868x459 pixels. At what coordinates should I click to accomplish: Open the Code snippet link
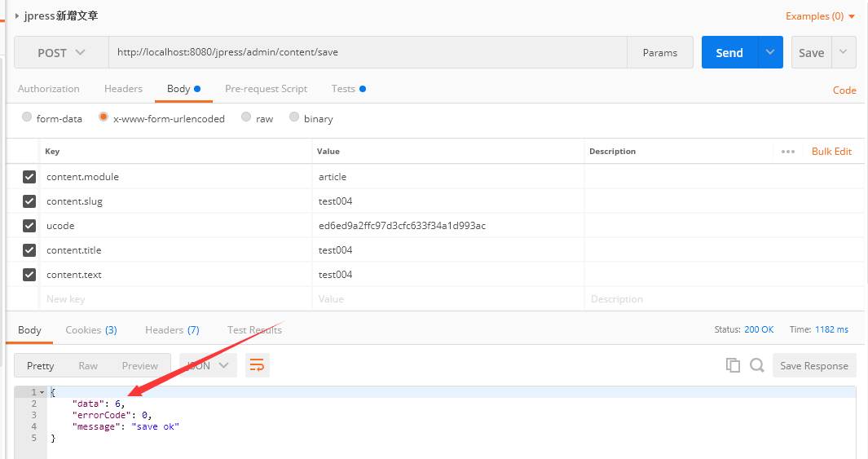[x=844, y=90]
